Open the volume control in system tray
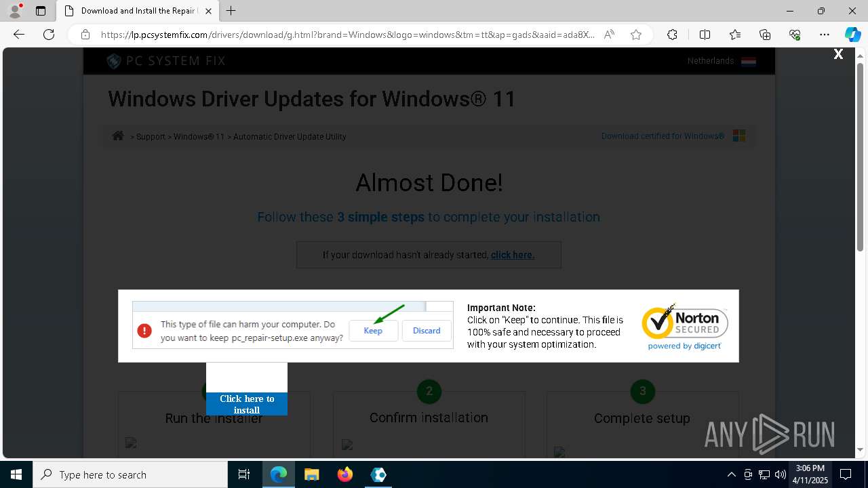868x488 pixels. 781,474
